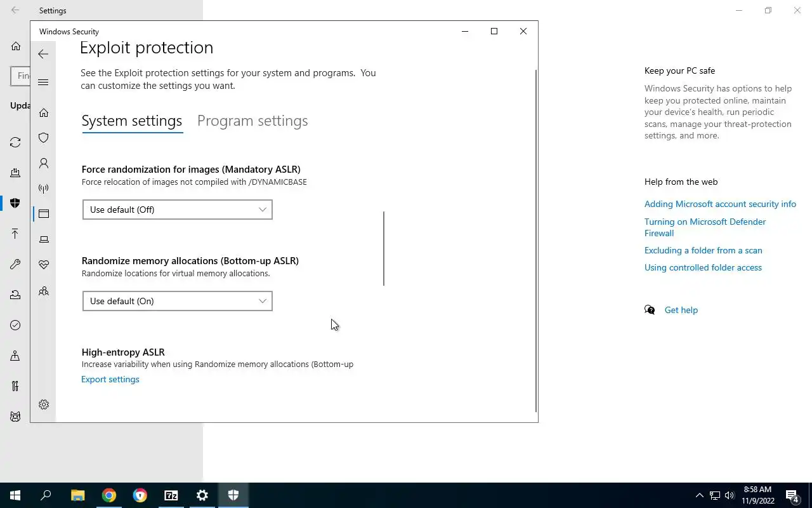Open Windows Security settings gear icon
The height and width of the screenshot is (508, 812).
(x=44, y=404)
